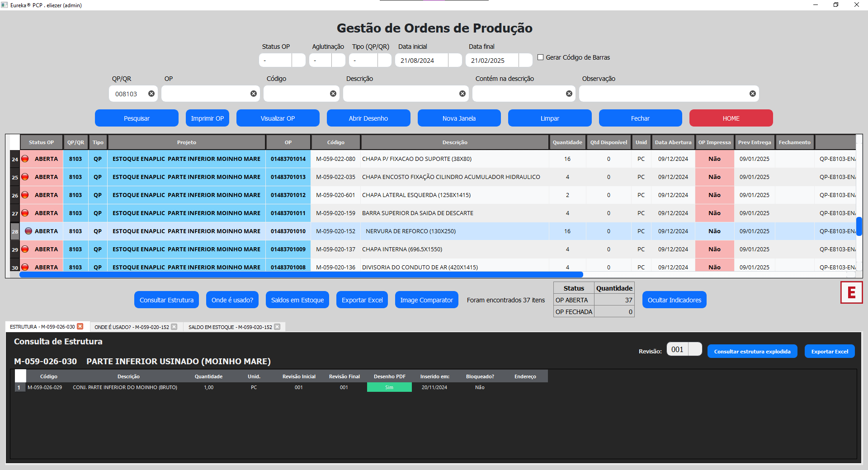Click Ocultar Indicadores button

point(675,300)
